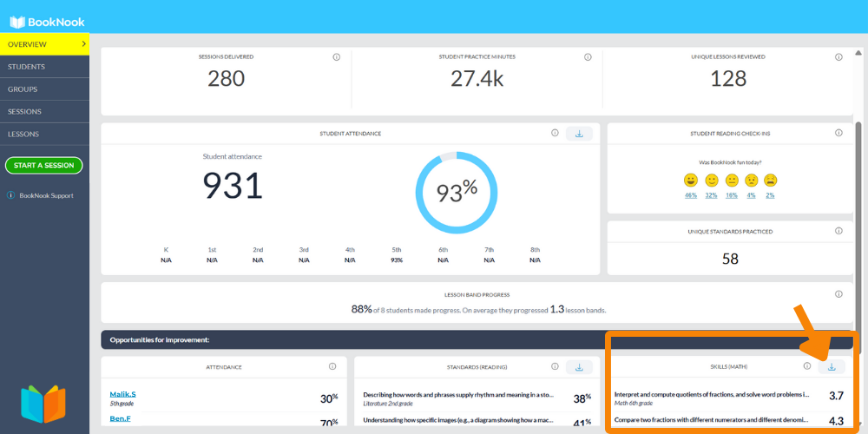Image resolution: width=868 pixels, height=434 pixels.
Task: Click the 'Interpret and compute quotients' skill
Action: 712,395
